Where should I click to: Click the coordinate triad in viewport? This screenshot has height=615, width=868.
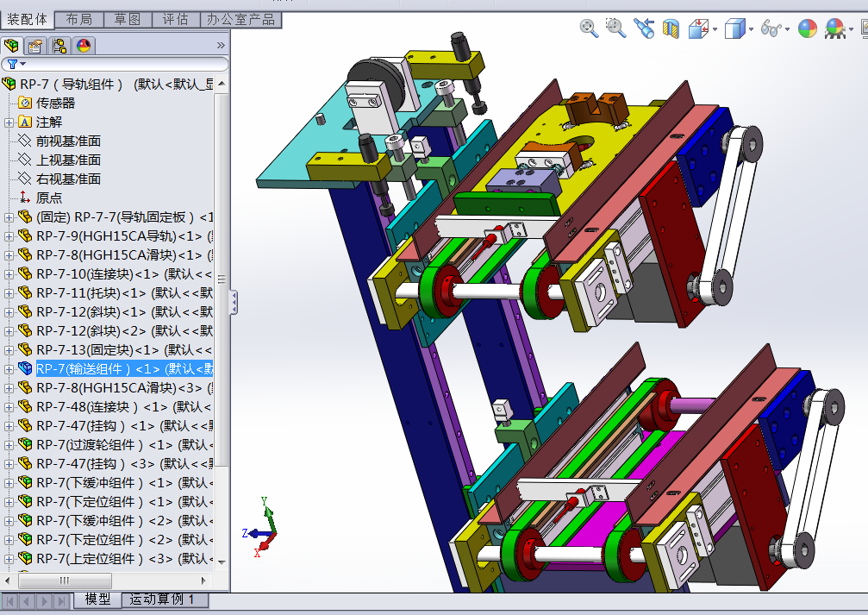(x=260, y=528)
